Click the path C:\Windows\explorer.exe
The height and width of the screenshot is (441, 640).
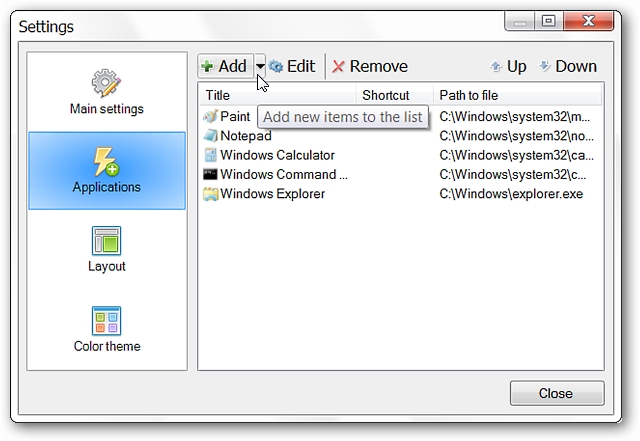tap(511, 194)
